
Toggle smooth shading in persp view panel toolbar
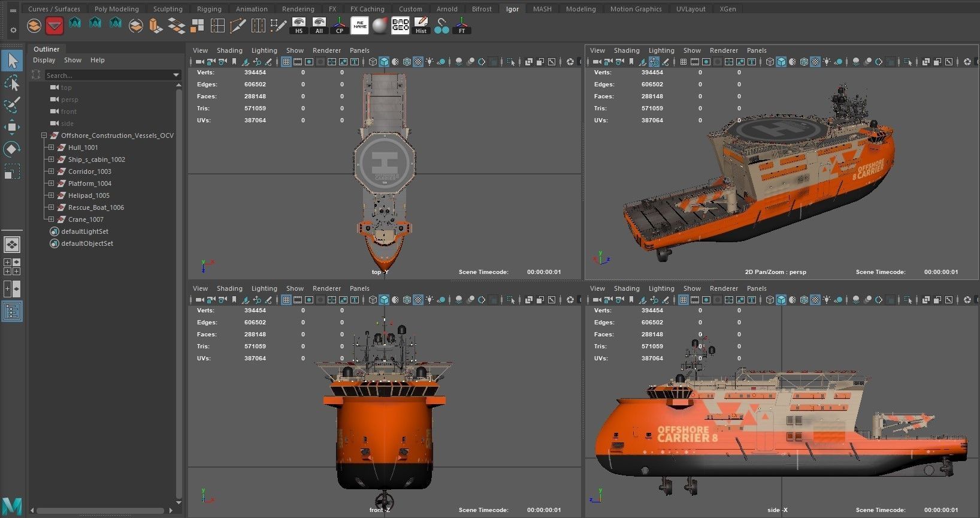pos(781,62)
